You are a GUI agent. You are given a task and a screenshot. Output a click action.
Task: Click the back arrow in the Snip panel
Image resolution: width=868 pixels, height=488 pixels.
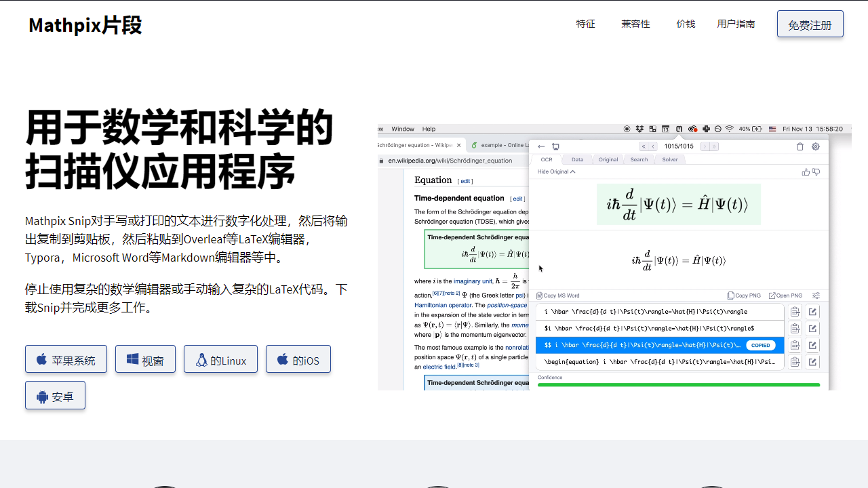click(x=540, y=146)
